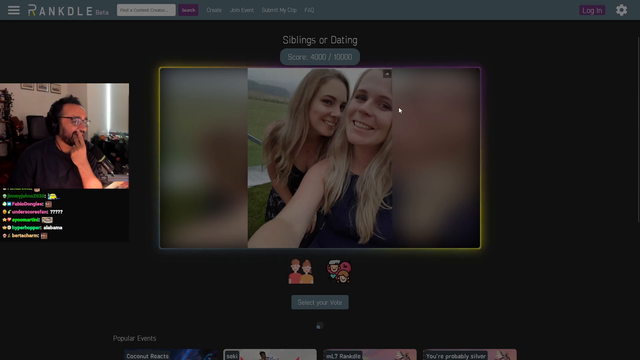Click the Log In button
640x360 pixels.
(x=592, y=10)
